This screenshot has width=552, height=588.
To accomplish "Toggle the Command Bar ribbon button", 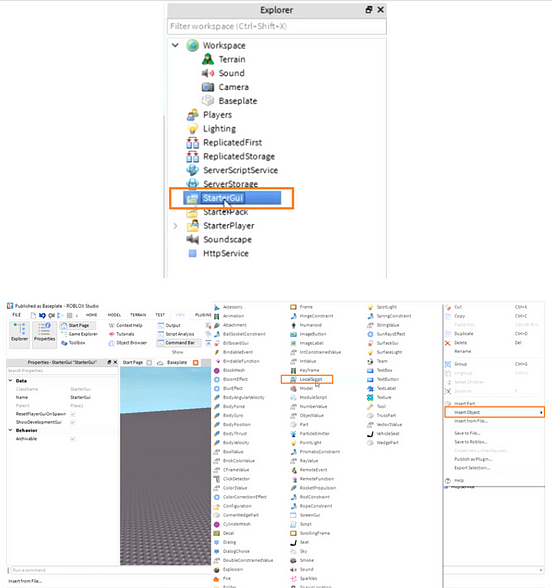I will [x=178, y=343].
